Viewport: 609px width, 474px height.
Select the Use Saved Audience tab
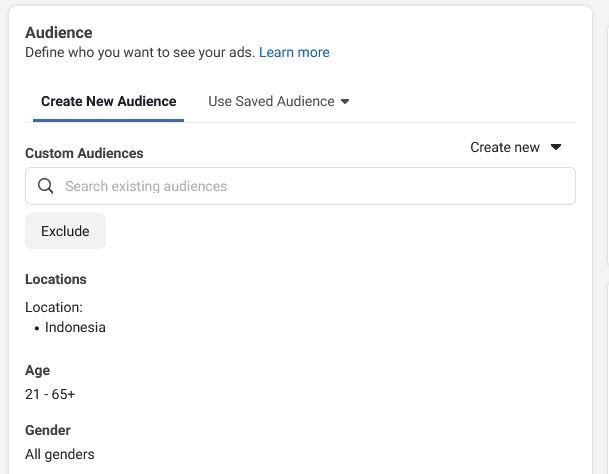(278, 101)
